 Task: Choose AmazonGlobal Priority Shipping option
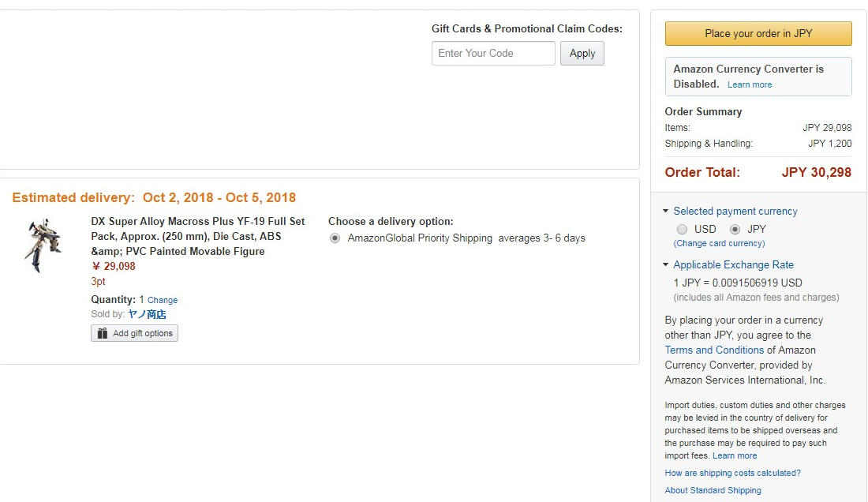[x=335, y=238]
